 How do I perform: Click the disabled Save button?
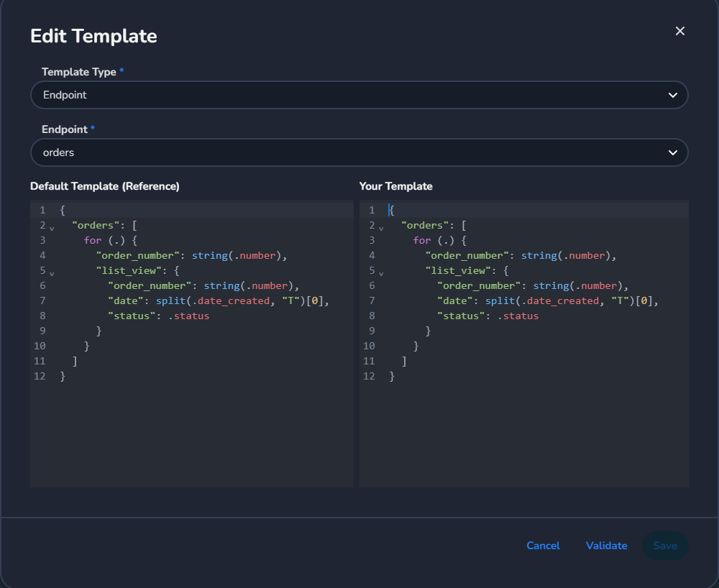tap(665, 546)
